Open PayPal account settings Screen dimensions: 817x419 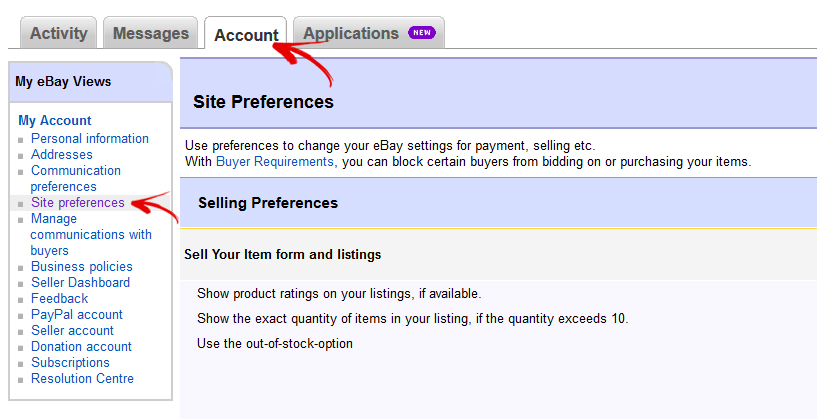(x=77, y=314)
